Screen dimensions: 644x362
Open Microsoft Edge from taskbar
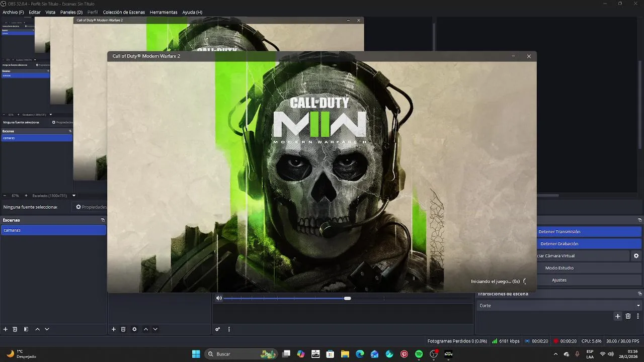(360, 354)
